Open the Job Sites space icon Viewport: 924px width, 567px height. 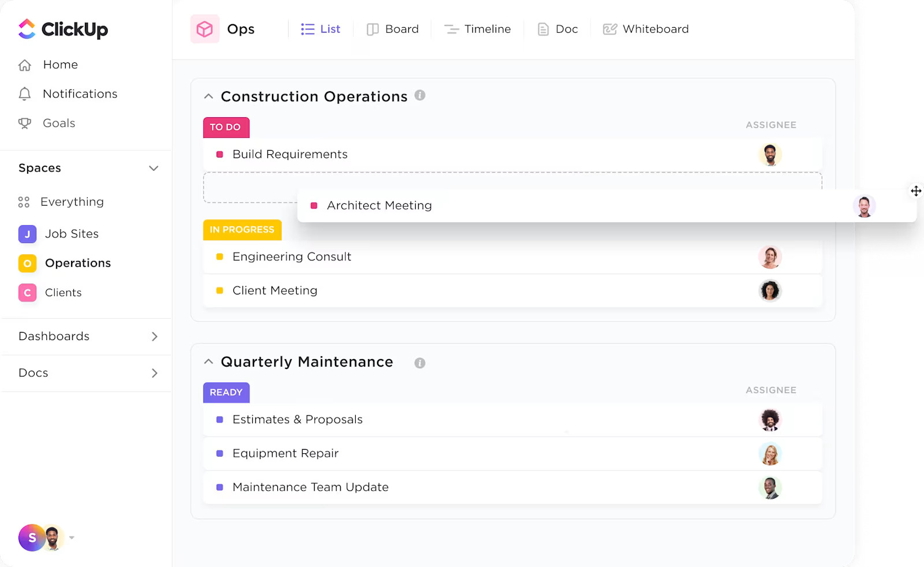click(x=27, y=234)
